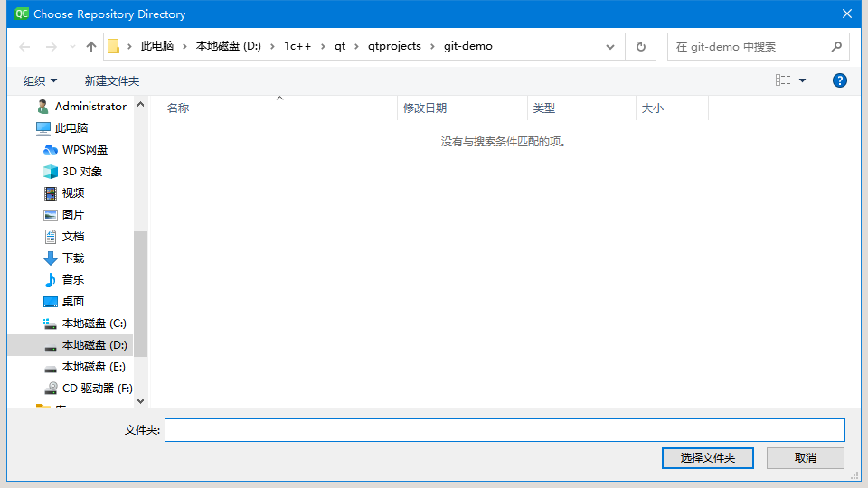Click the 图片 picture icon
Viewport: 868px width, 488px height.
51,215
